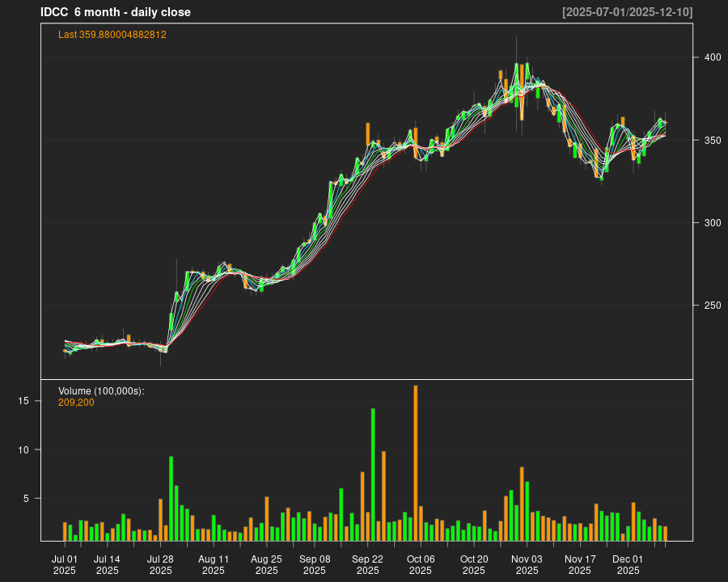Select the Aug 11 2025 date tick
The width and height of the screenshot is (728, 582).
pos(214,564)
